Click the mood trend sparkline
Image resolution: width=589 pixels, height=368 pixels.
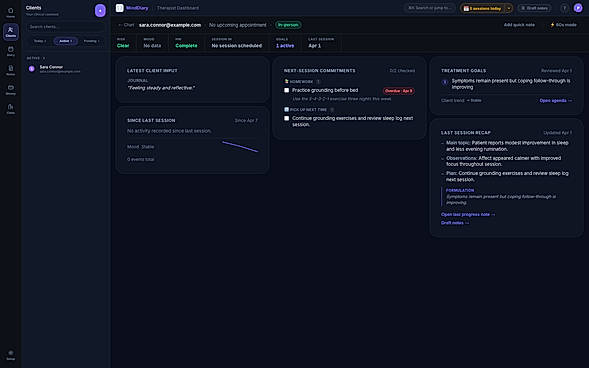tap(240, 146)
